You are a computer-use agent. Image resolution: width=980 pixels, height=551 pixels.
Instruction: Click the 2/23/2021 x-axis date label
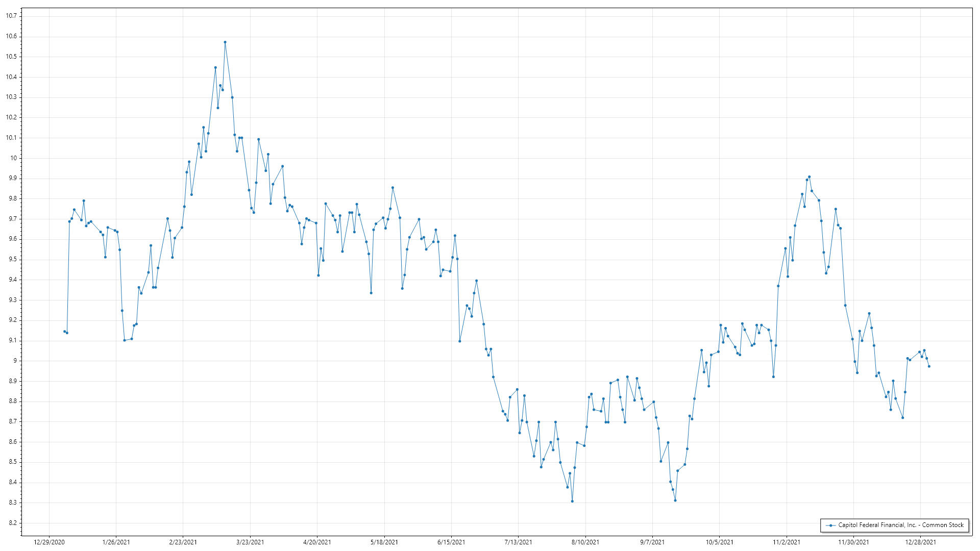click(183, 542)
